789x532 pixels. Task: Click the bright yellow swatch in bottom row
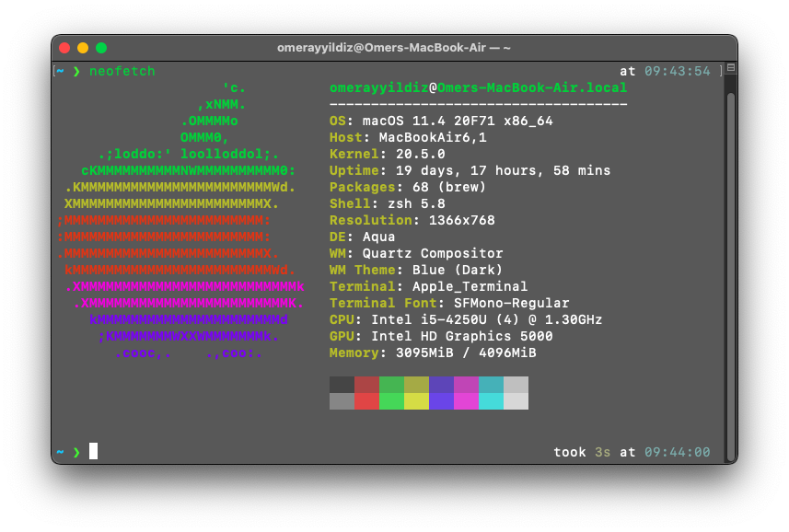417,401
